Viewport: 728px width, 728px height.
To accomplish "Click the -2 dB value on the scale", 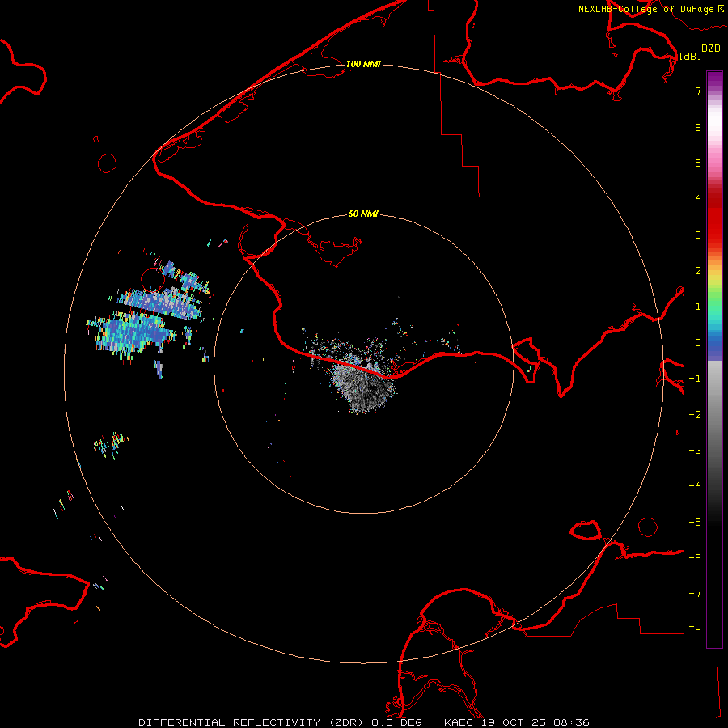I will pos(695,415).
